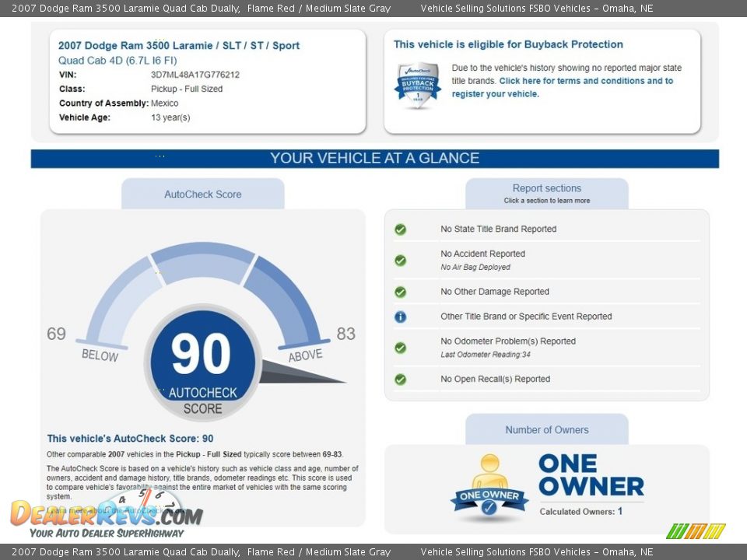
Task: Open the No Other Damage Reported section
Action: click(495, 292)
